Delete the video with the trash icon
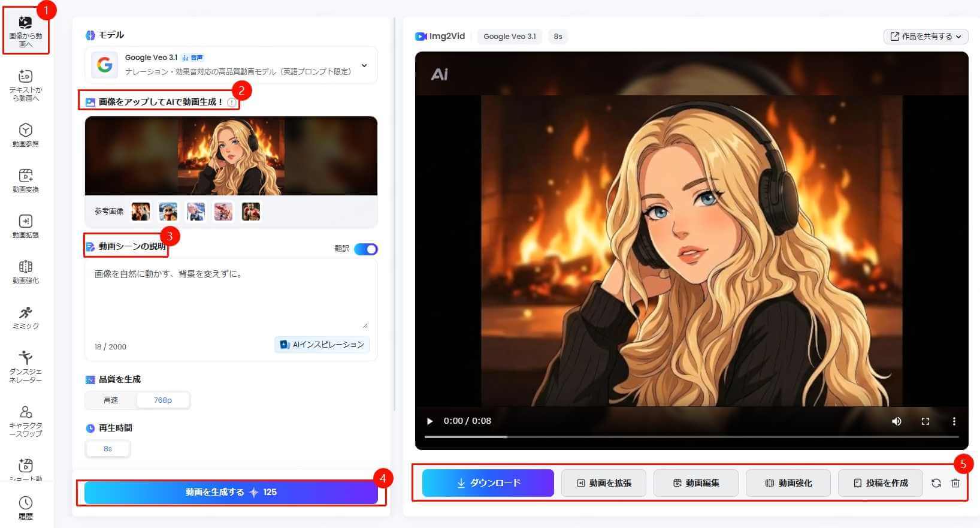Screen dimensions: 980x528 click(955, 483)
